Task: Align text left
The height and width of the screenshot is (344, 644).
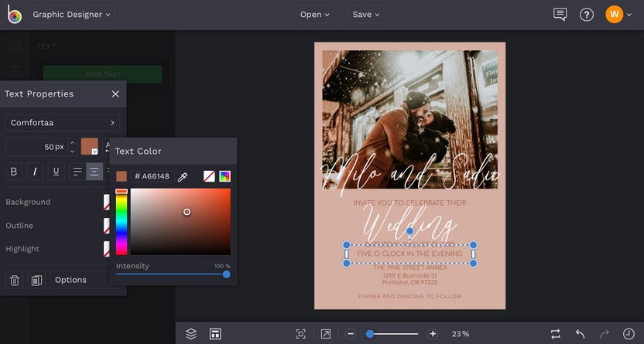Action: 77,172
